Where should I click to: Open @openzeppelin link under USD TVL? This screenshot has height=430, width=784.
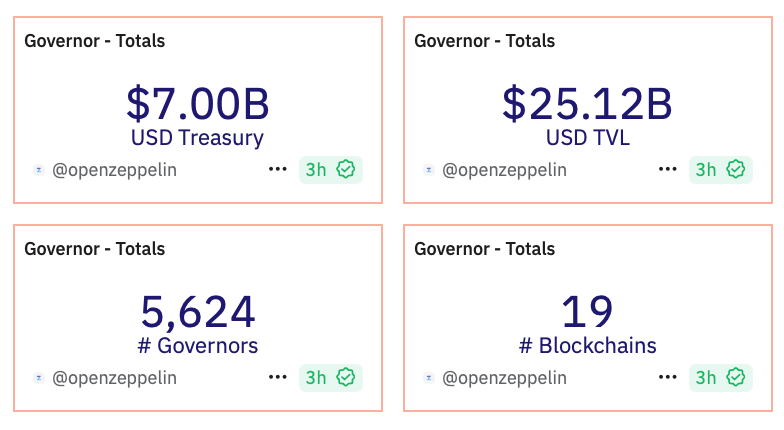(504, 170)
